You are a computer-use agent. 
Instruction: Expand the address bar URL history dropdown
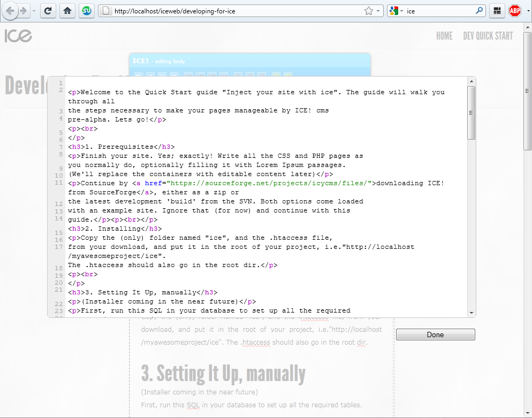[x=378, y=11]
